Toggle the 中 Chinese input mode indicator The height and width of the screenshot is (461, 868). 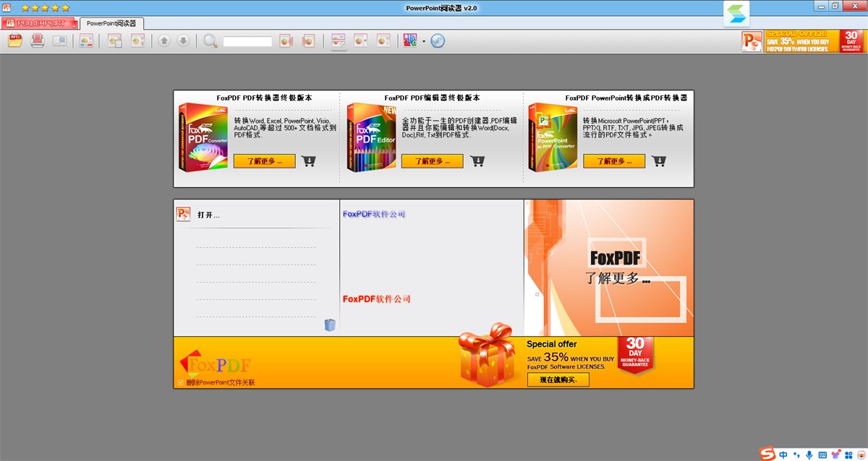[x=783, y=454]
